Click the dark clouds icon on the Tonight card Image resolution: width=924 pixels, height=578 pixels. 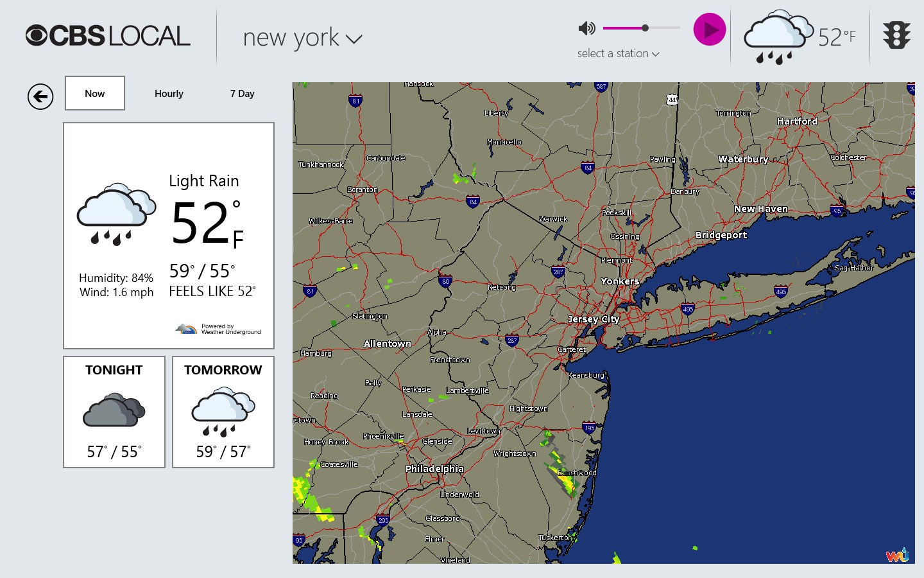click(x=113, y=411)
